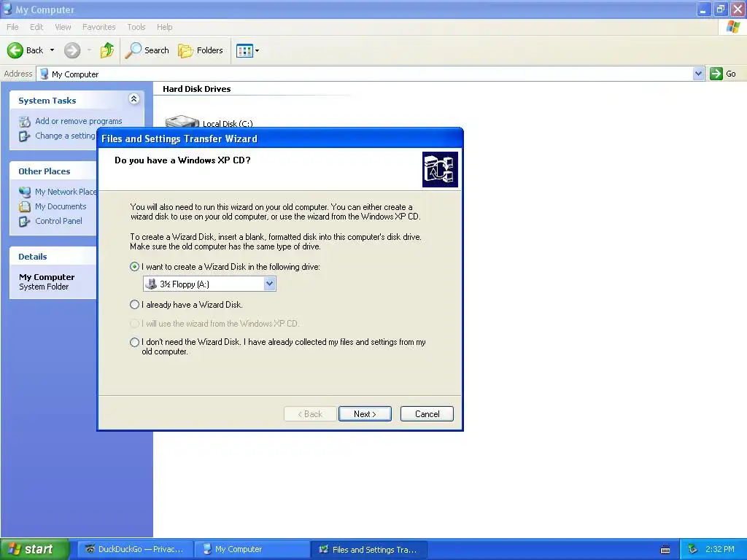The image size is (747, 560).
Task: Go up one folder level icon
Action: (x=107, y=50)
